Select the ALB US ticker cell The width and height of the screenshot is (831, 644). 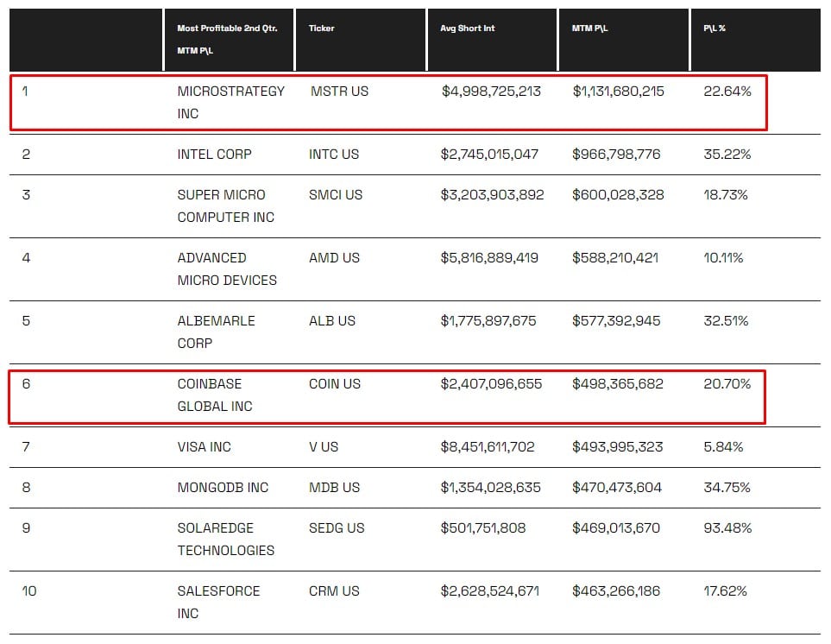click(332, 321)
